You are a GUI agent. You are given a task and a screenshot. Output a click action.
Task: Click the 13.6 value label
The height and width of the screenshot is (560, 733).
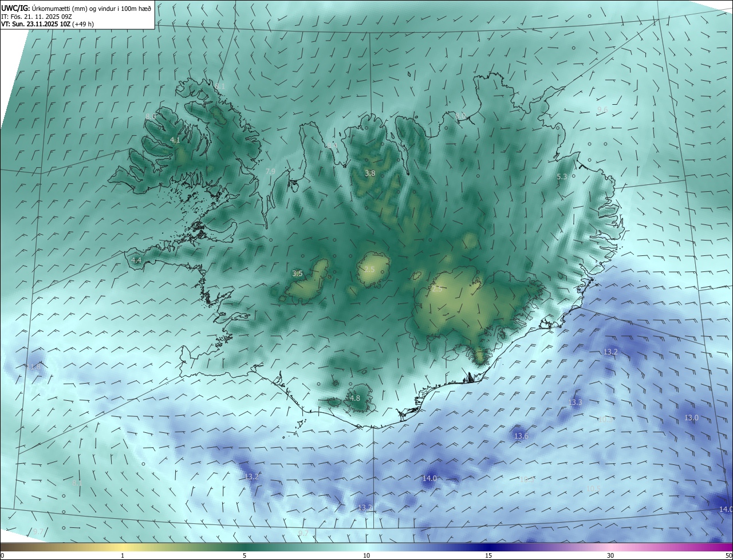[x=521, y=436]
